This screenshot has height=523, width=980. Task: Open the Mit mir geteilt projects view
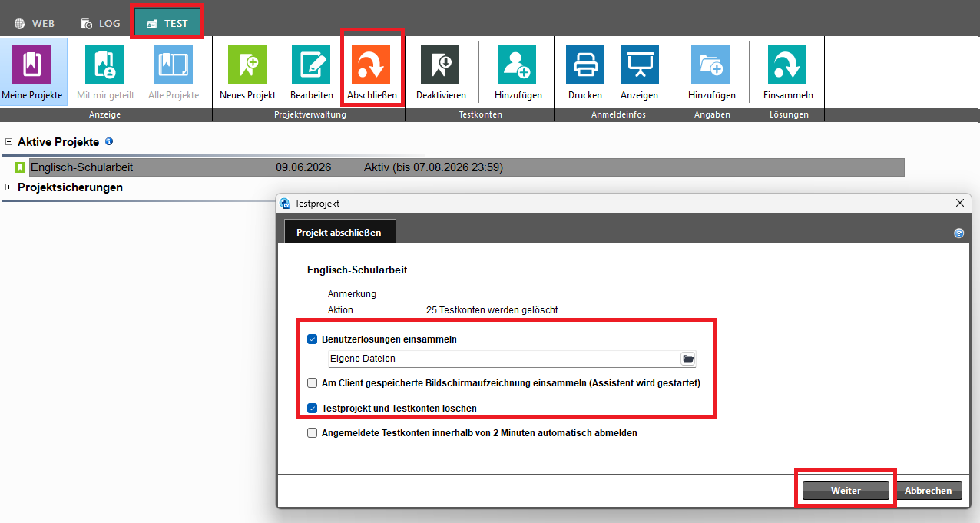tap(104, 64)
